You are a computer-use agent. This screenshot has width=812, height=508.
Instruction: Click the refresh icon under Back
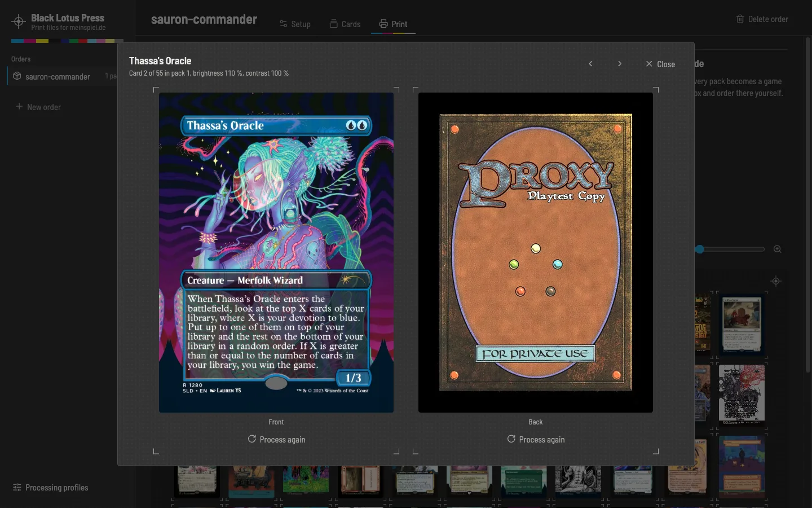pyautogui.click(x=511, y=439)
